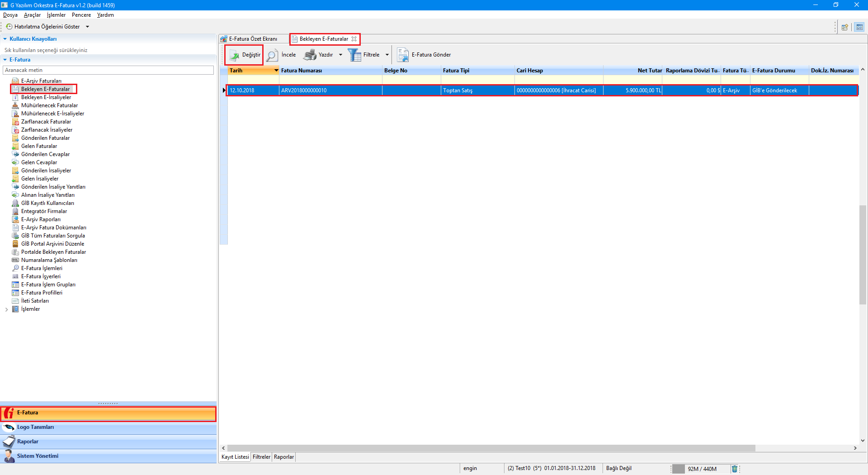Image resolution: width=868 pixels, height=475 pixels.
Task: Switch to E-Fatura Özet Ekranı tab
Action: point(253,39)
